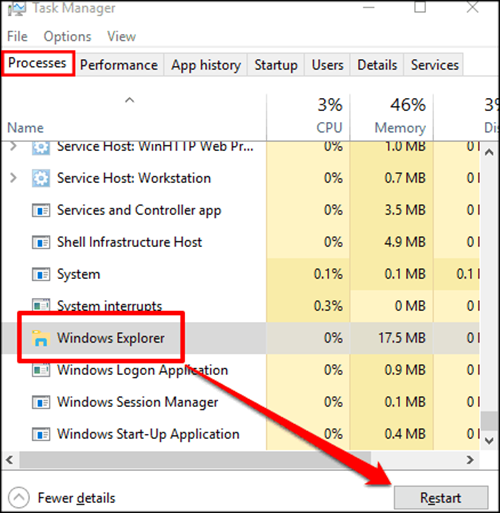Click the Windows Logon Application icon
This screenshot has width=500, height=513.
pos(41,370)
